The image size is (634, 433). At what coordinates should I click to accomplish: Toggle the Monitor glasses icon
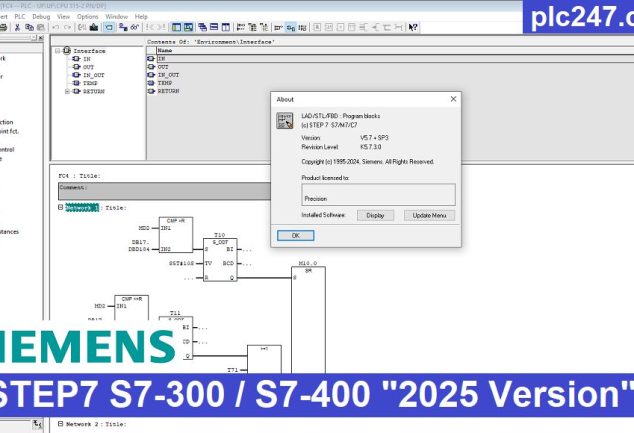[135, 27]
